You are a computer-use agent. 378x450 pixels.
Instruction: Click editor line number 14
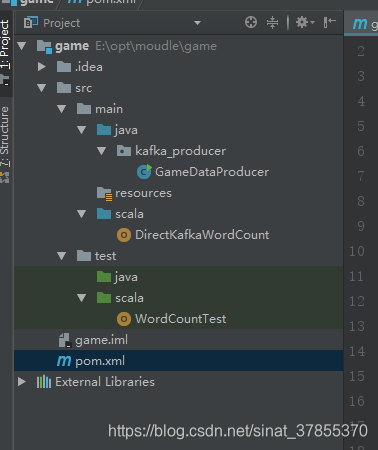click(x=357, y=351)
